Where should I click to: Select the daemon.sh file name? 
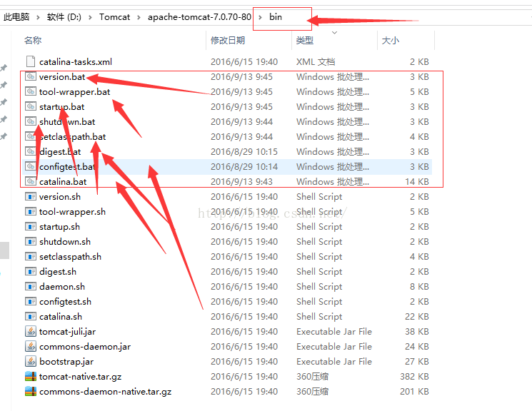point(61,287)
